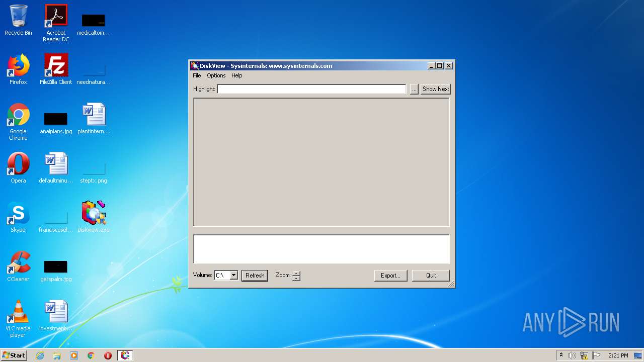Viewport: 644px width, 362px height.
Task: Open Windows Media Player from the taskbar
Action: pos(74,355)
